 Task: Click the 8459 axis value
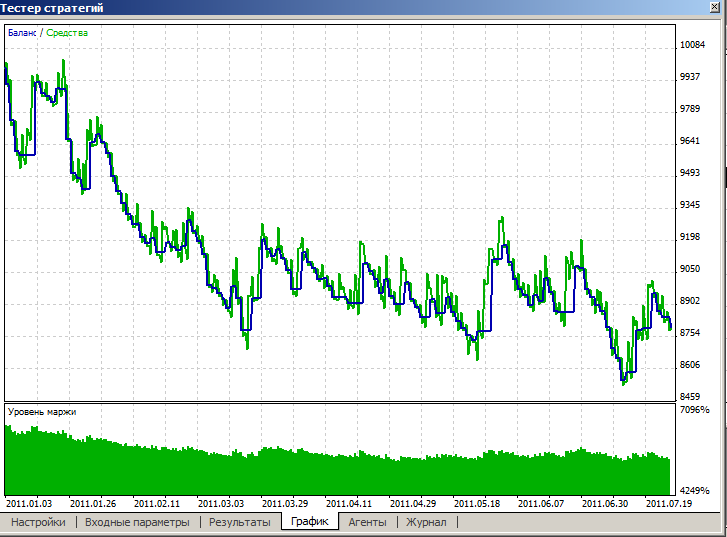(690, 396)
